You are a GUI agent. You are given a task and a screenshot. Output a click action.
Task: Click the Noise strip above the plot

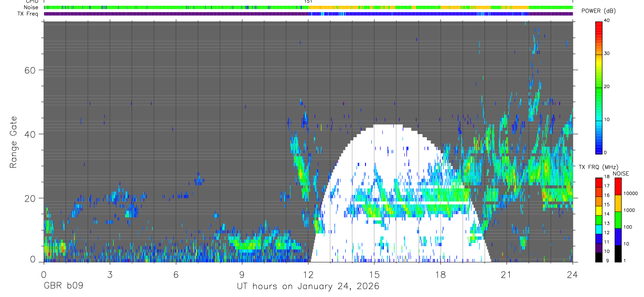tap(308, 7)
